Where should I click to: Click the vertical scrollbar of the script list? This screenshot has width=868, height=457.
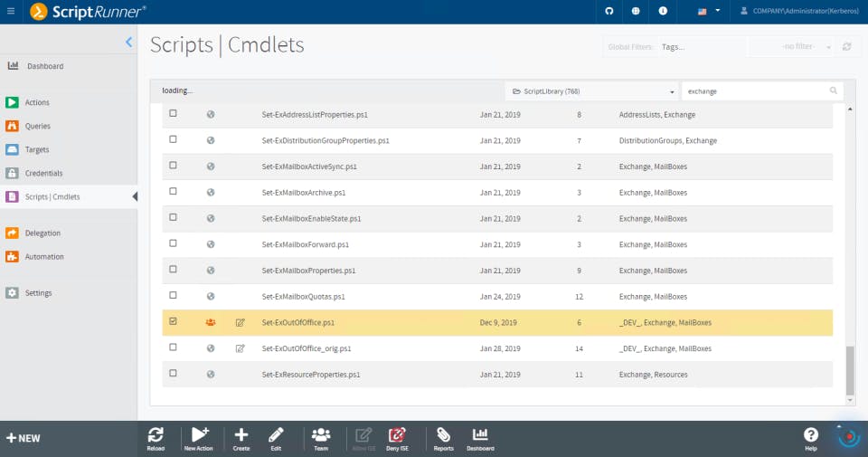point(850,371)
